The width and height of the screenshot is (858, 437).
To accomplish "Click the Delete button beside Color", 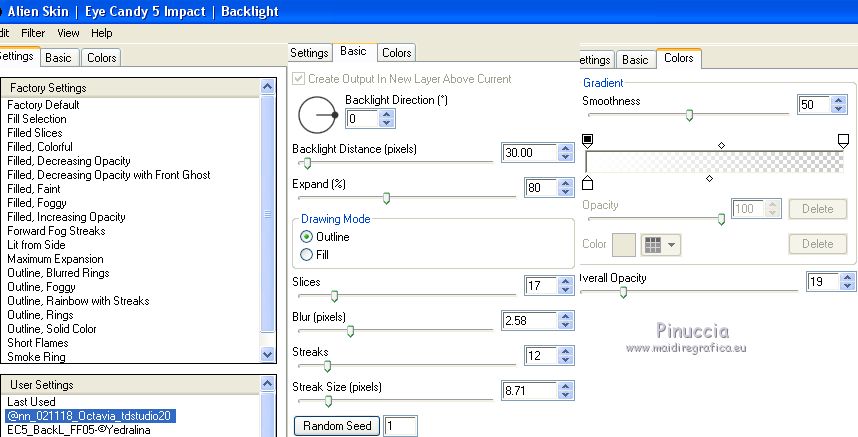I will tap(818, 244).
